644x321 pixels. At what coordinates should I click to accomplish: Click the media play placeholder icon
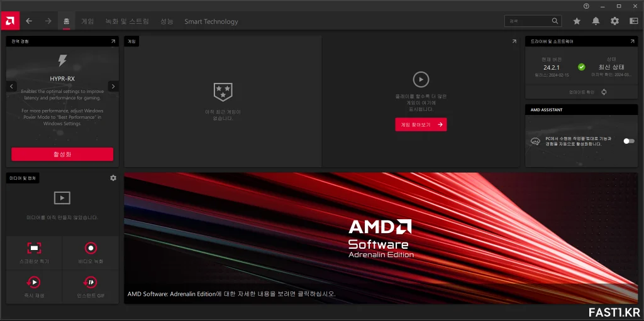point(62,198)
